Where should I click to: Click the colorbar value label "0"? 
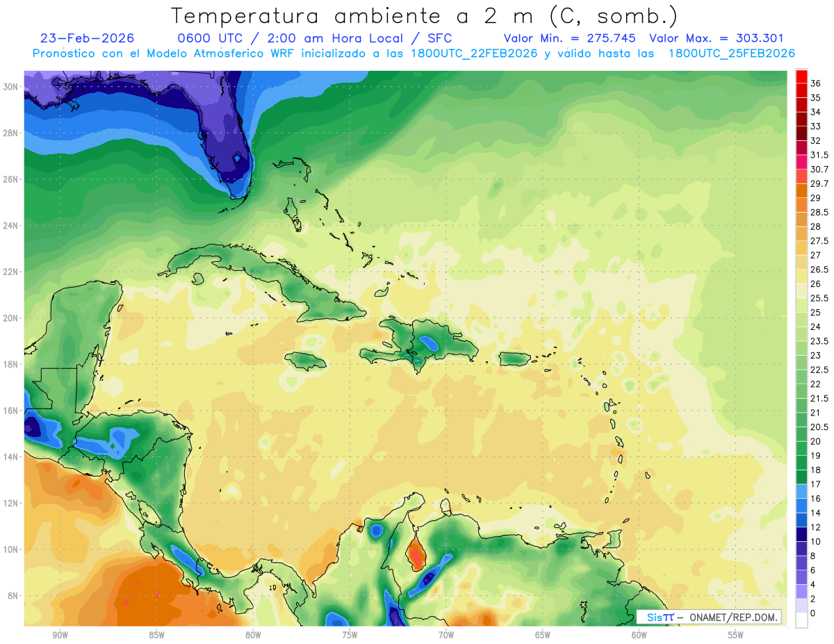pos(813,613)
